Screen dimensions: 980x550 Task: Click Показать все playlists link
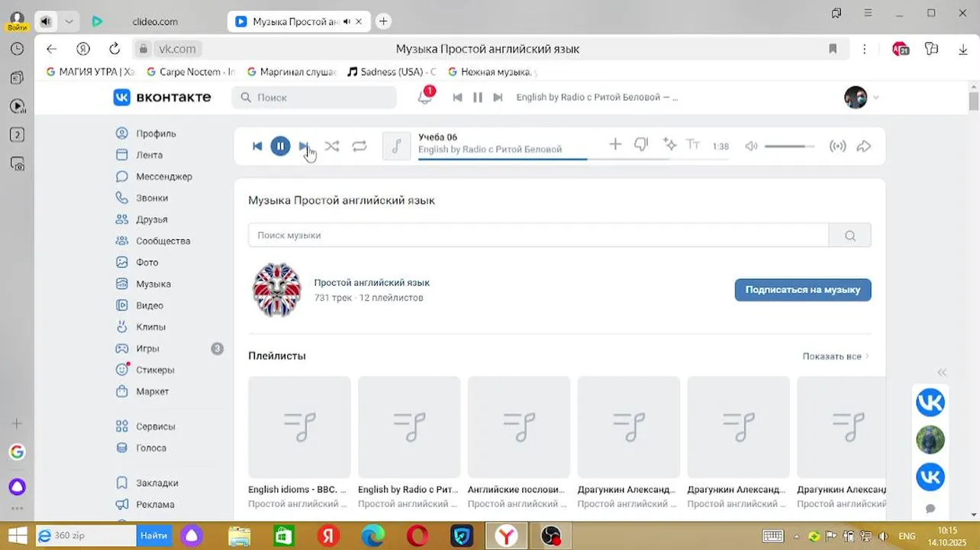[835, 356]
